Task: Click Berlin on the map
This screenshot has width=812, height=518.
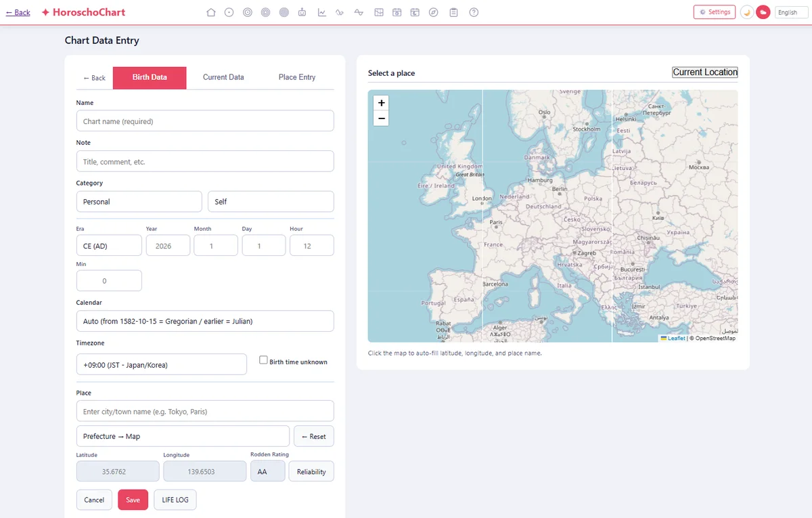Action: click(560, 189)
